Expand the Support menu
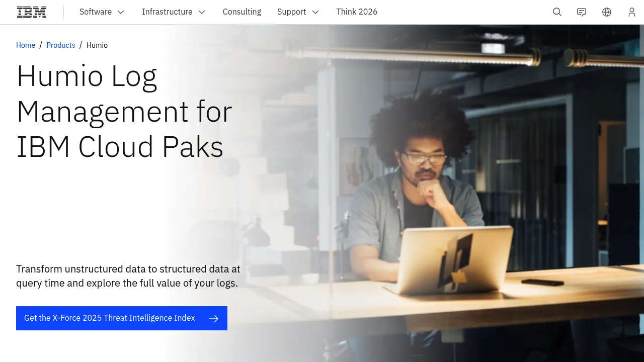Screen dimensions: 644x362 click(298, 12)
